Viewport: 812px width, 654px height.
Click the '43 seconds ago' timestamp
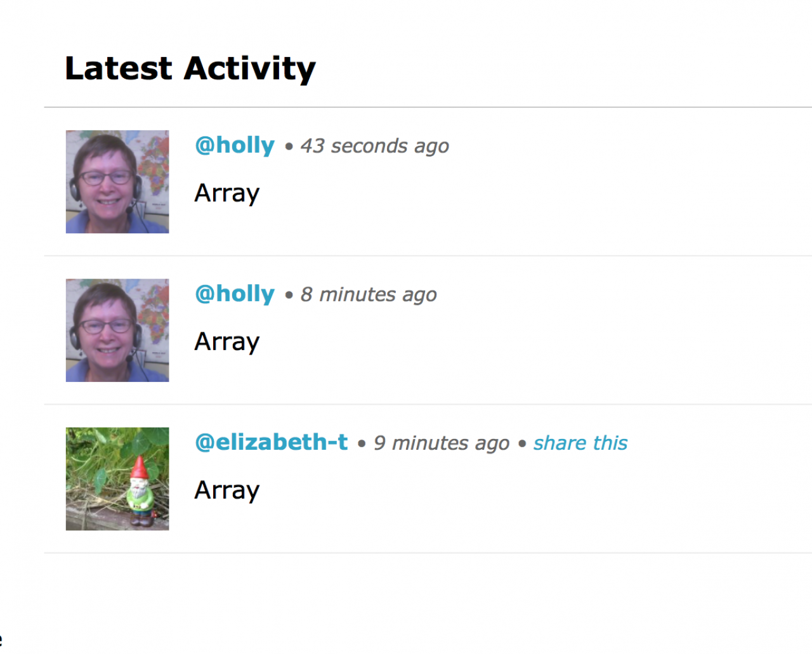tap(375, 147)
